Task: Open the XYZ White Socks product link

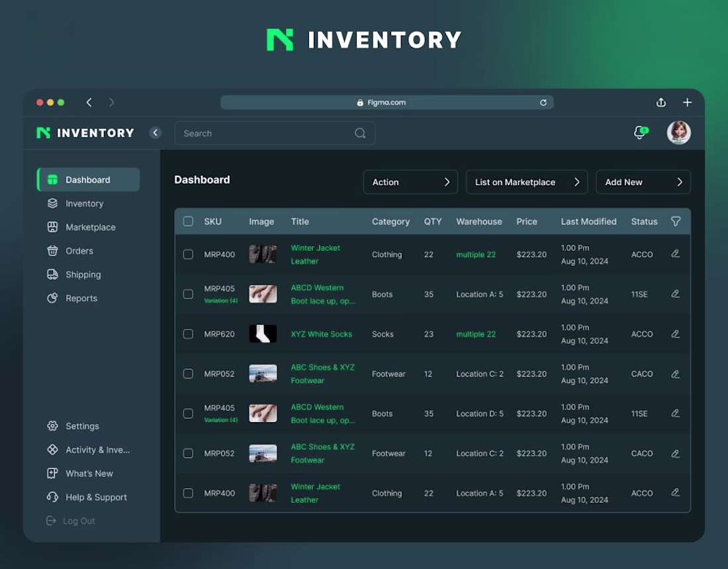Action: coord(321,334)
